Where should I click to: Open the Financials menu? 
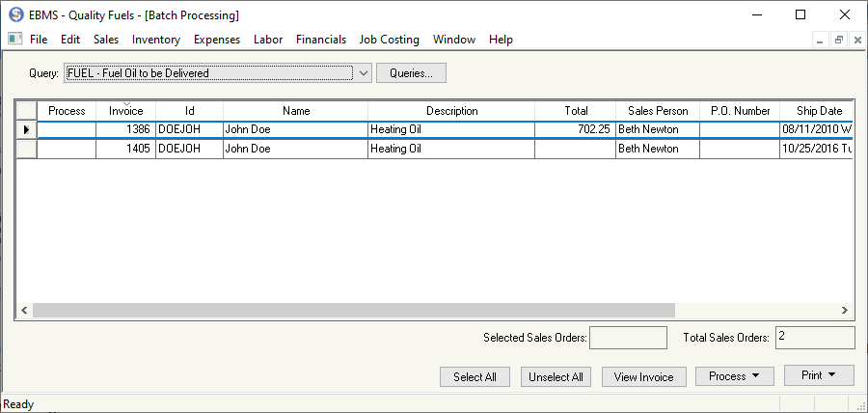[321, 40]
